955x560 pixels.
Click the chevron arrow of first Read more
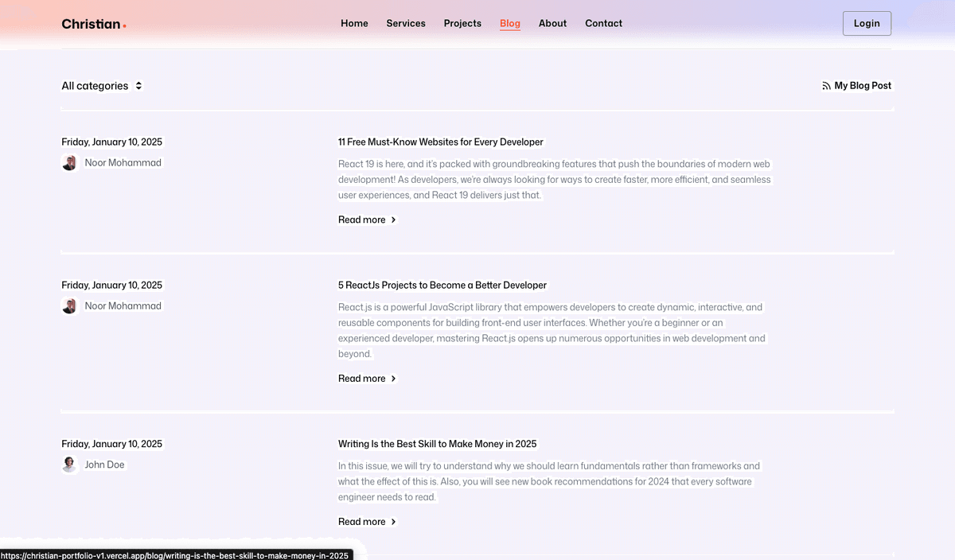pos(393,220)
